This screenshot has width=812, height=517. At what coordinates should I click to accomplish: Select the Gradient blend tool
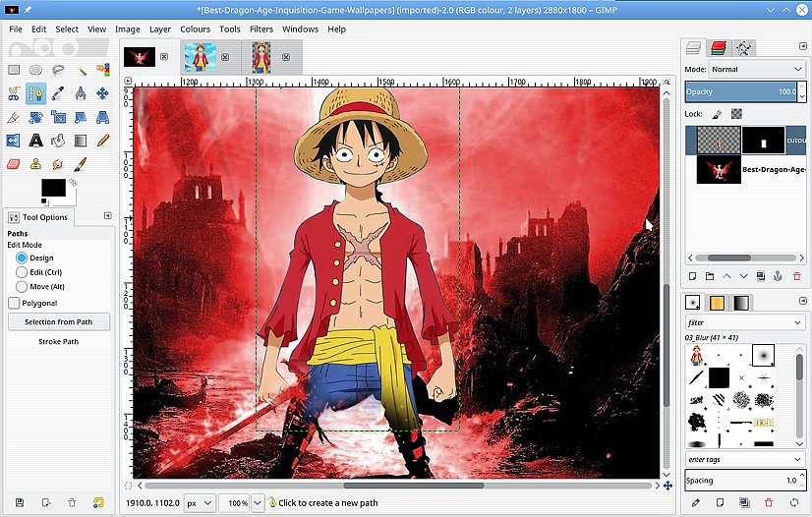pyautogui.click(x=81, y=141)
